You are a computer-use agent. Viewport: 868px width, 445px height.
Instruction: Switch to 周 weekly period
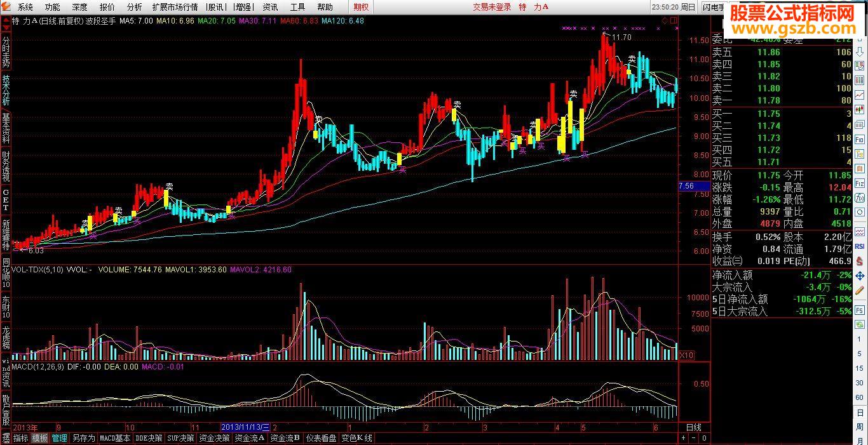pos(859,427)
